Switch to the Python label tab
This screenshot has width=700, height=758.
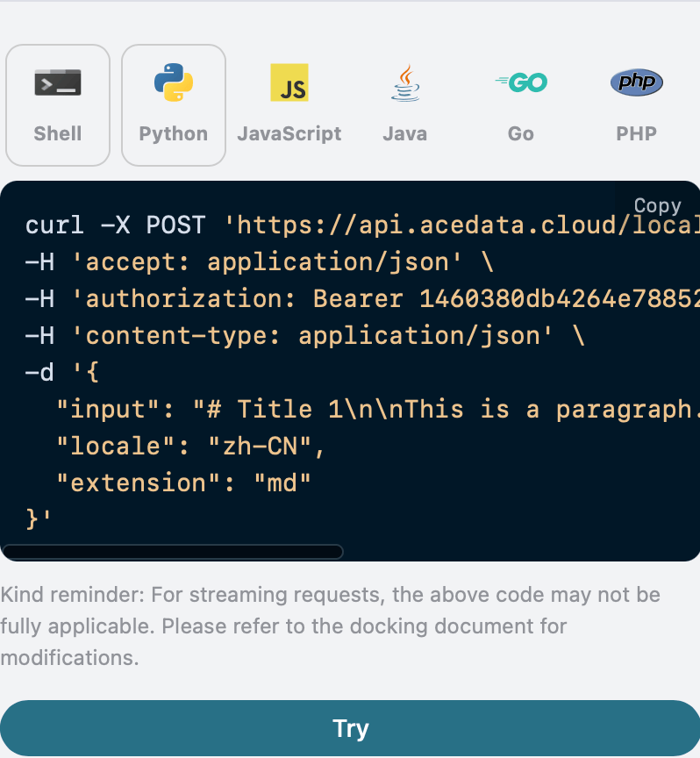click(x=174, y=134)
